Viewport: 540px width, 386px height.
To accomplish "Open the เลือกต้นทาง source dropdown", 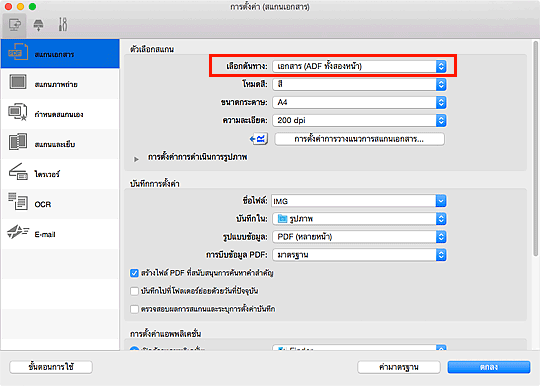I will (359, 66).
